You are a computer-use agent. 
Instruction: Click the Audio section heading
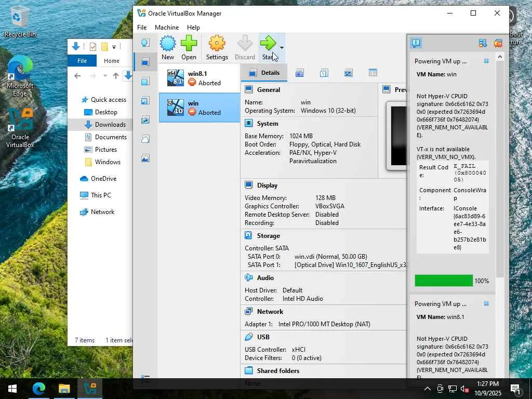tap(265, 277)
